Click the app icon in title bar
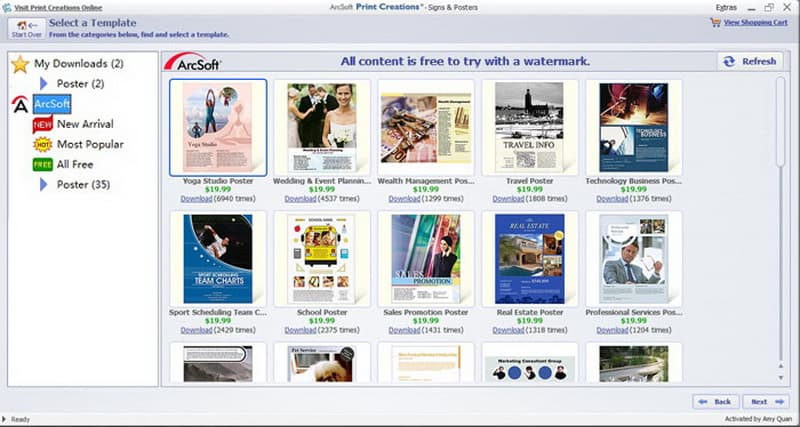This screenshot has height=427, width=800. 7,8
